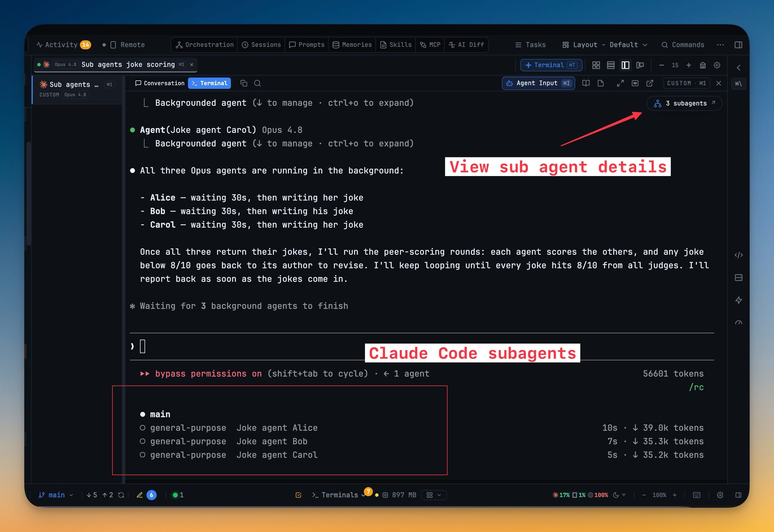Viewport: 774px width, 532px height.
Task: Expand the Layout - Default dropdown
Action: [605, 45]
